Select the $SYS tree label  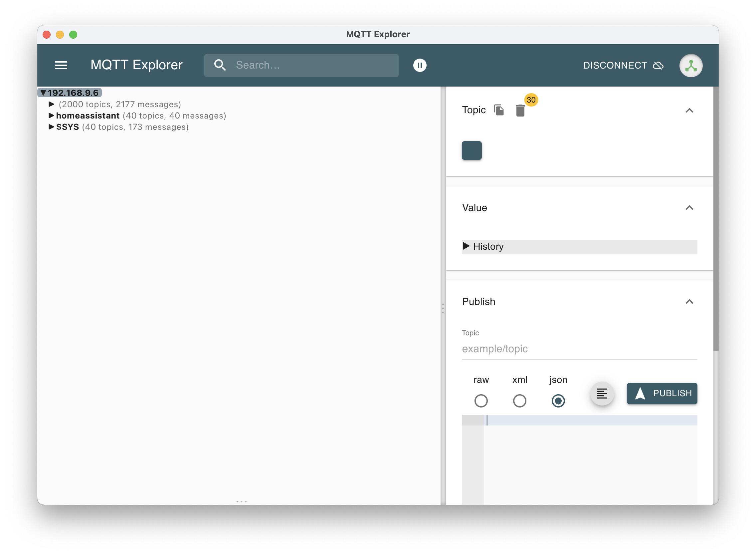click(x=67, y=127)
